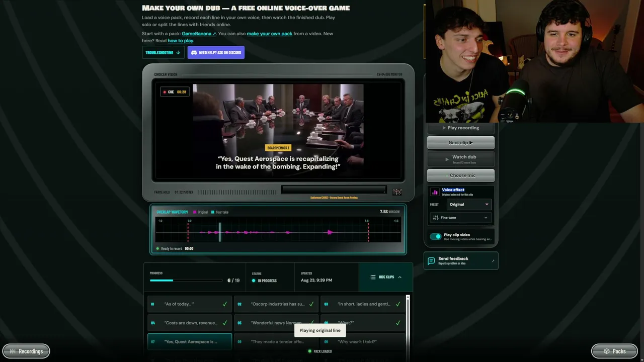Click the "BOARDMEMBER 1" speaker label
Image resolution: width=644 pixels, height=362 pixels.
point(278,148)
